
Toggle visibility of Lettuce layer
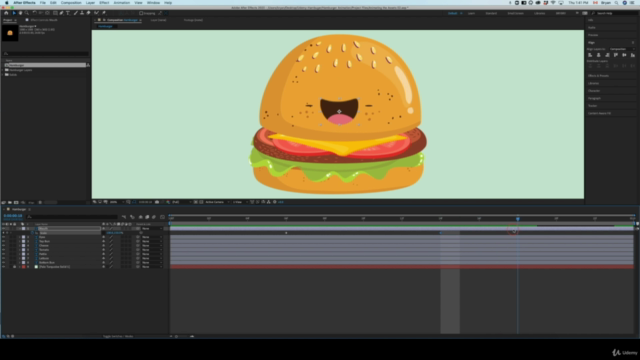[x=4, y=258]
